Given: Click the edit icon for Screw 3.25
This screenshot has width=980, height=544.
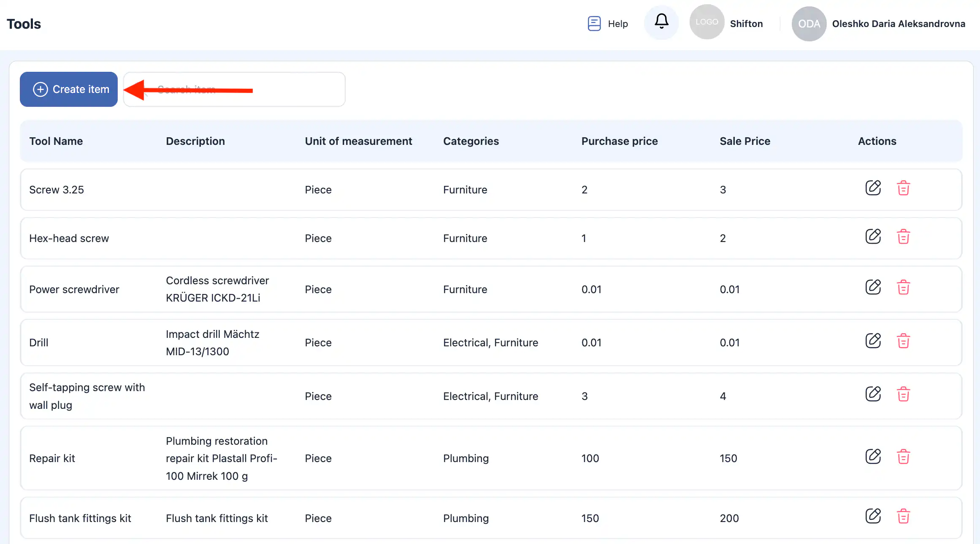Looking at the screenshot, I should [x=873, y=188].
